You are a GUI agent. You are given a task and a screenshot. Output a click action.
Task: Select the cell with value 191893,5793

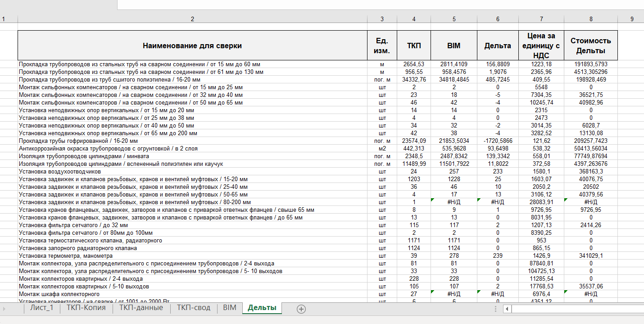[591, 64]
